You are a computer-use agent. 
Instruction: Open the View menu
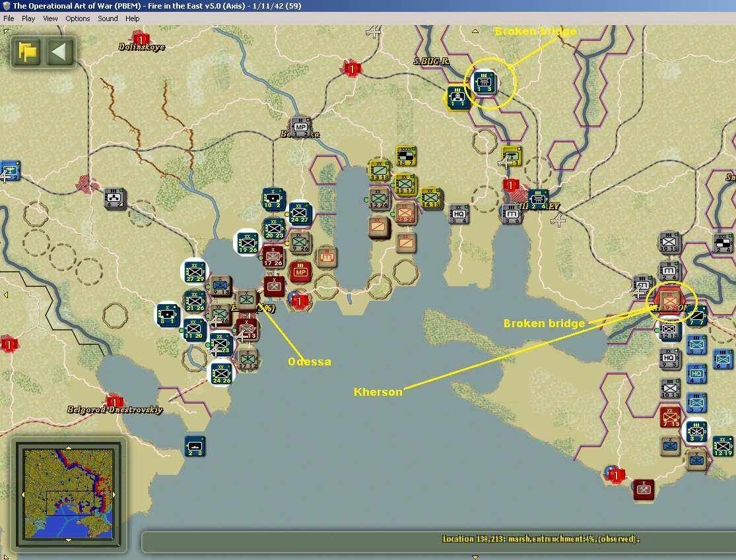tap(50, 18)
